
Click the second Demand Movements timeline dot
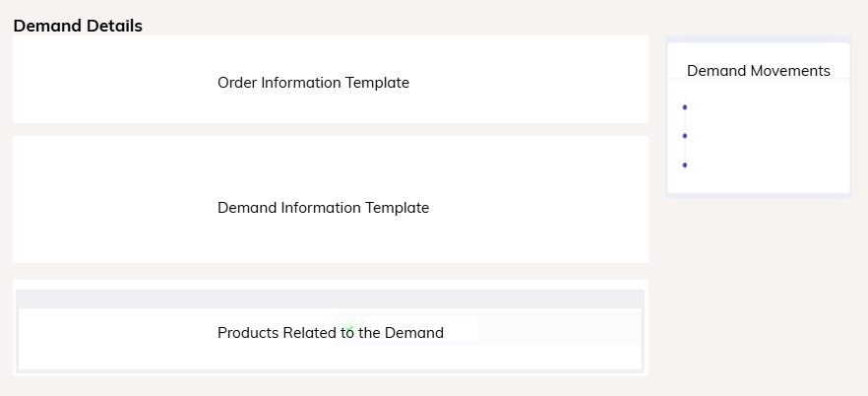tap(685, 136)
